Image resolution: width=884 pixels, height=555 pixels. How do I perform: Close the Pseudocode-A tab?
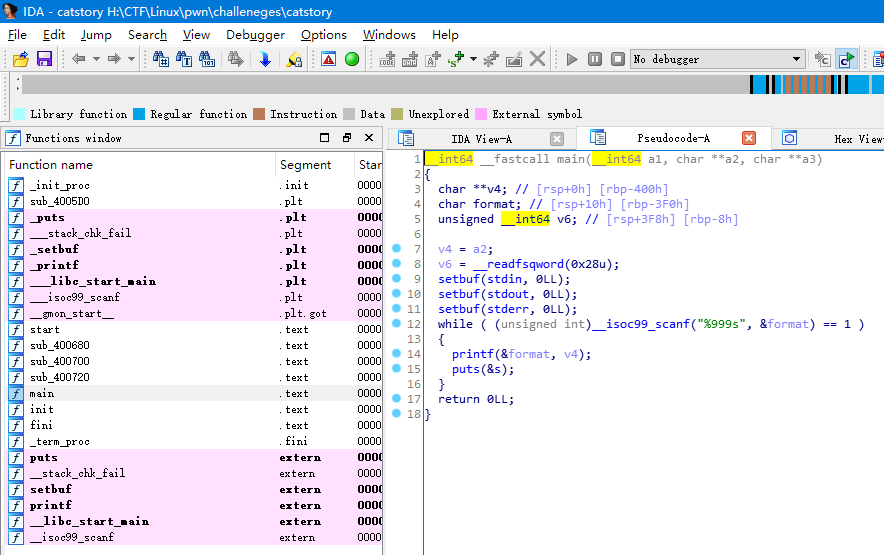coord(749,138)
